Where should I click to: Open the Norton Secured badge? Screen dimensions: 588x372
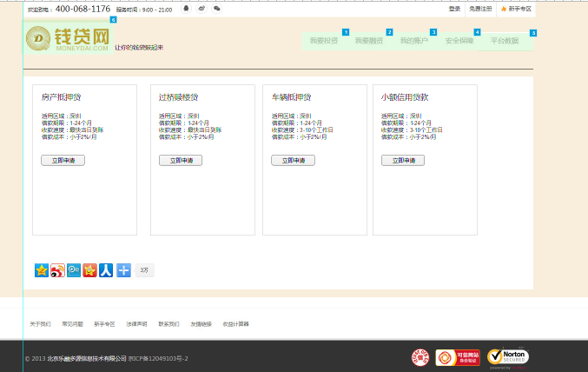(507, 357)
